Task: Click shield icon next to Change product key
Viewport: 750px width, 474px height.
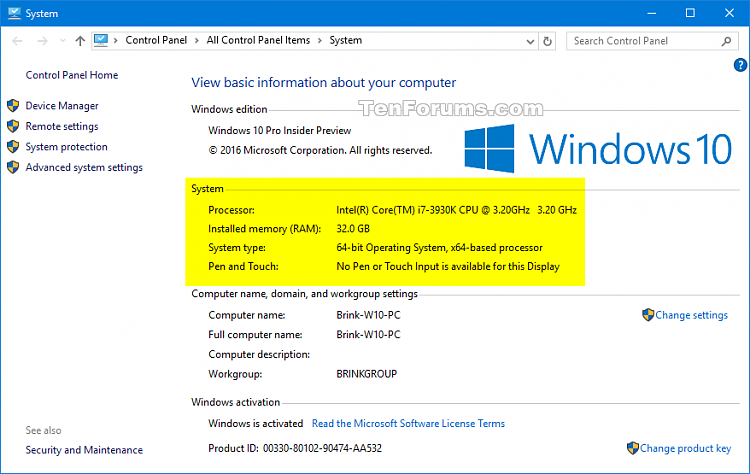Action: coord(632,448)
